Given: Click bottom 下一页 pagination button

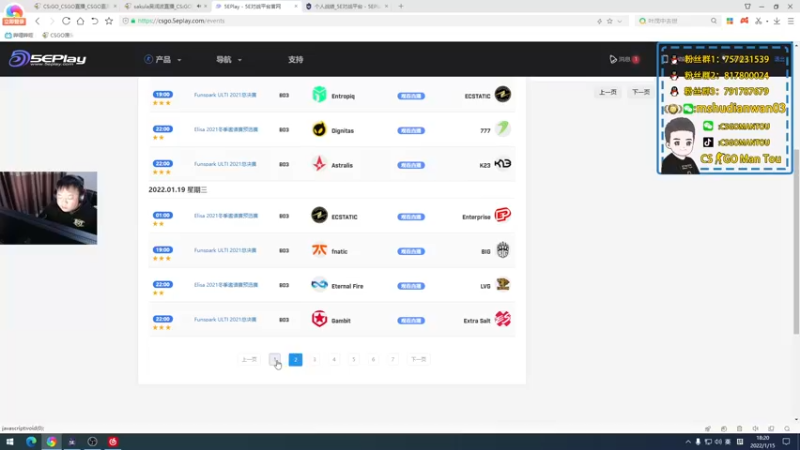Looking at the screenshot, I should pos(418,359).
